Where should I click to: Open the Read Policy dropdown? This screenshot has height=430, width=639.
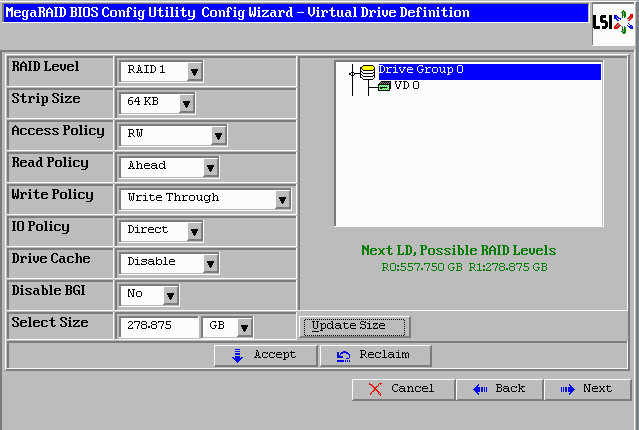tap(210, 167)
